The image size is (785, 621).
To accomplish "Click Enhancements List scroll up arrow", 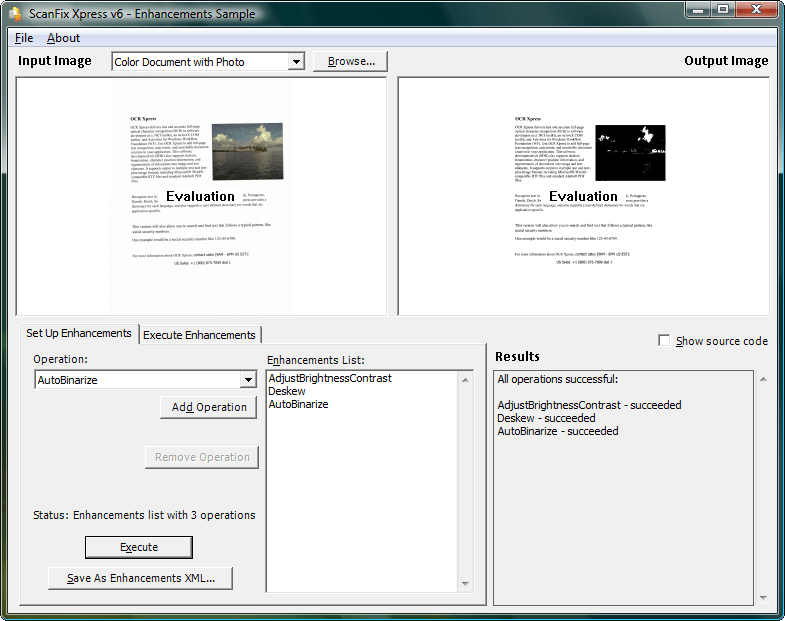I will [465, 380].
